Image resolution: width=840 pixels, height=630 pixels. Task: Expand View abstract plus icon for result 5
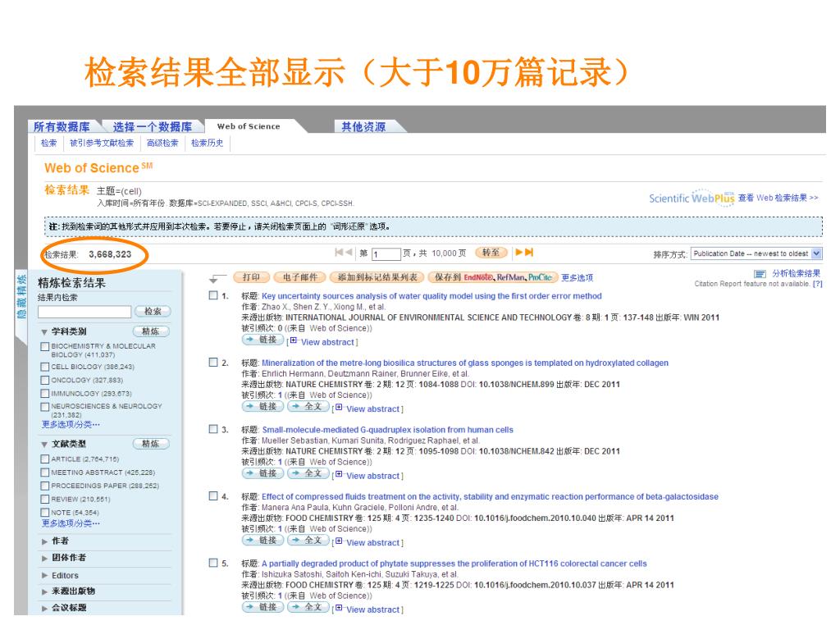tap(339, 609)
